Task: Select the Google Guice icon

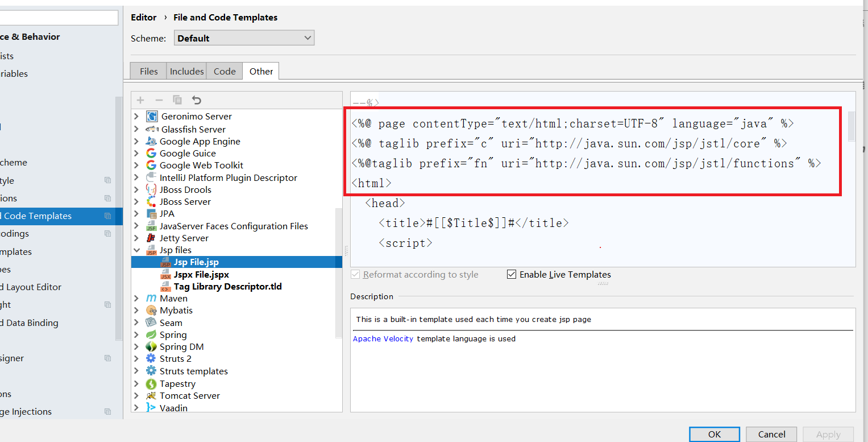Action: pos(151,153)
